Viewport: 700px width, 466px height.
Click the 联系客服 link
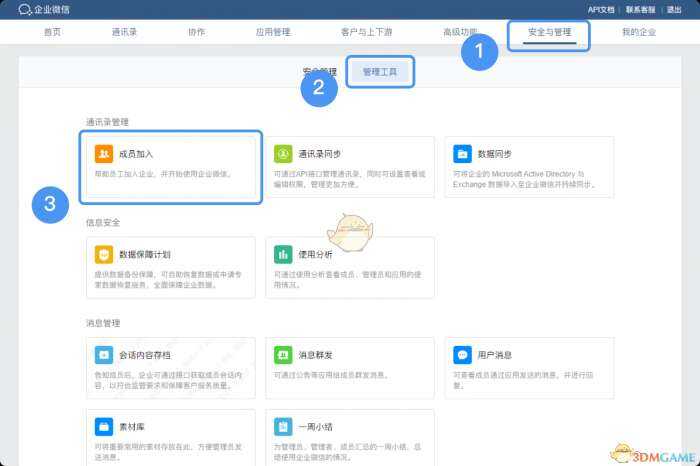point(640,10)
